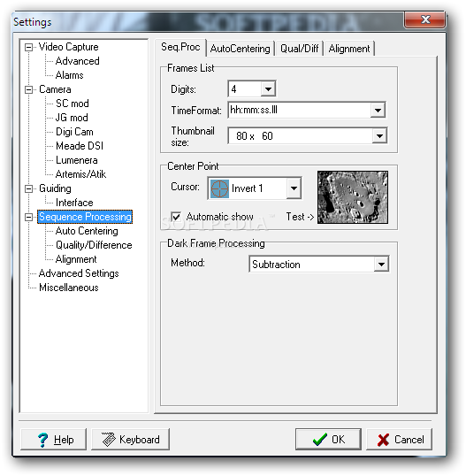Click the red X Cancel icon
Image resolution: width=466 pixels, height=476 pixels.
click(383, 440)
